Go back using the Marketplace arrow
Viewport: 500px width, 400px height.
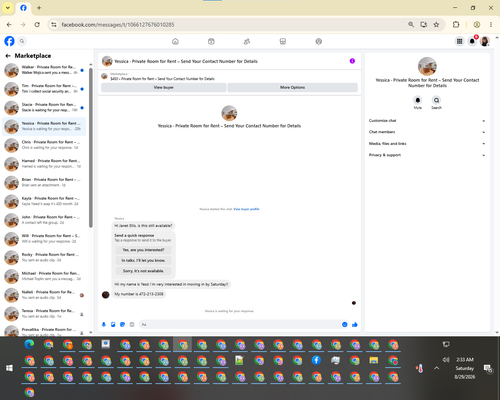point(8,56)
